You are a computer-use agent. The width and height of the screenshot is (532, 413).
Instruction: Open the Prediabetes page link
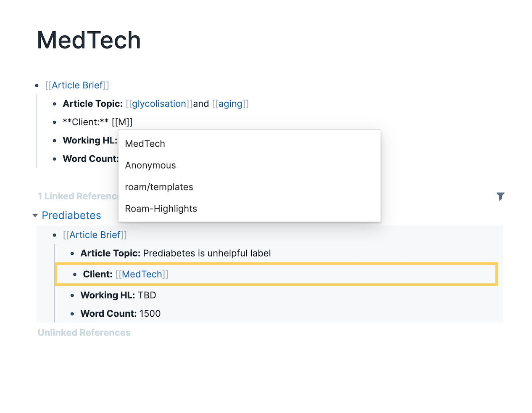pyautogui.click(x=71, y=216)
